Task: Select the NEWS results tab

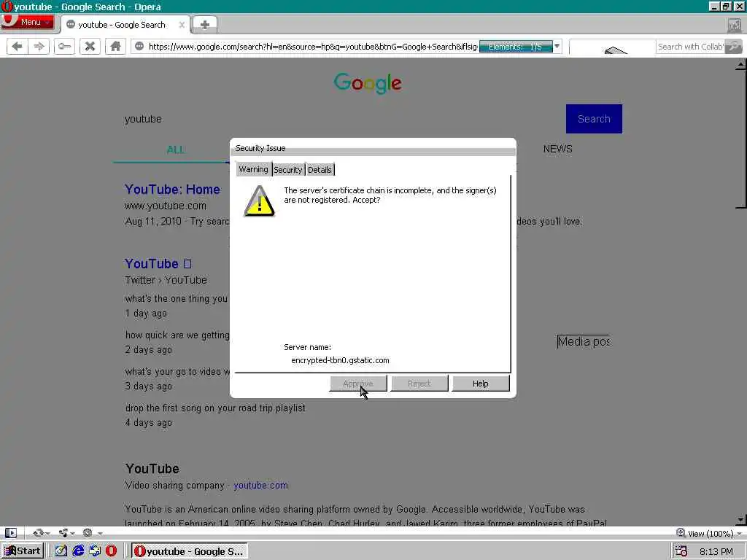Action: 557,149
